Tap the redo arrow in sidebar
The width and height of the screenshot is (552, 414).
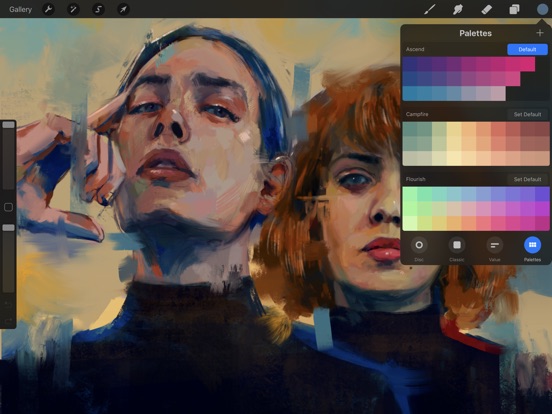8,320
